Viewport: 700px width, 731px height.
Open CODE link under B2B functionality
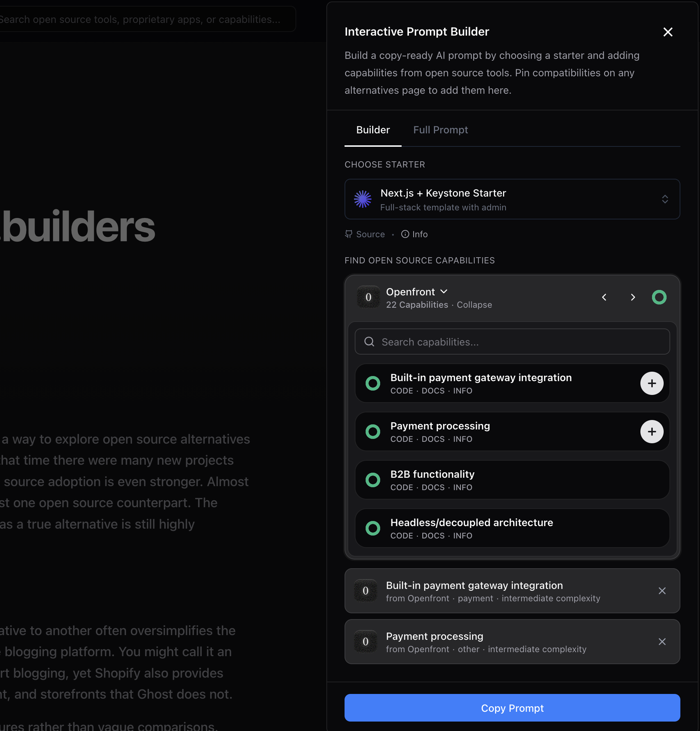click(x=402, y=488)
